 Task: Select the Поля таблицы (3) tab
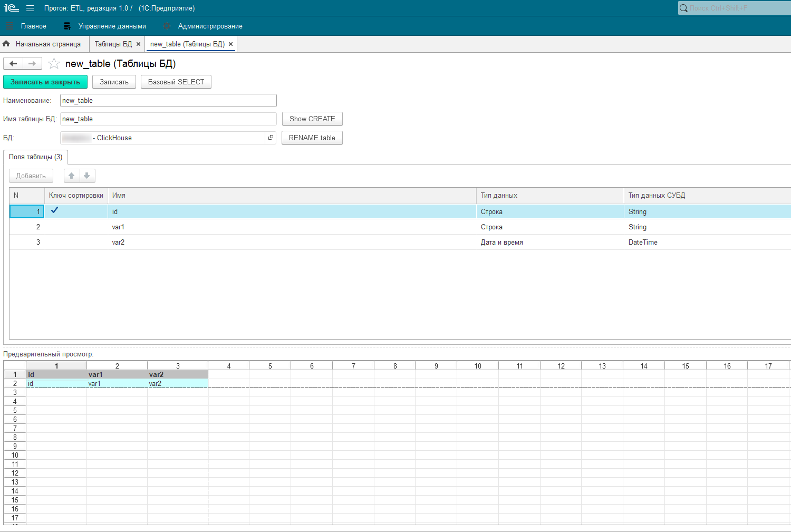tap(36, 157)
